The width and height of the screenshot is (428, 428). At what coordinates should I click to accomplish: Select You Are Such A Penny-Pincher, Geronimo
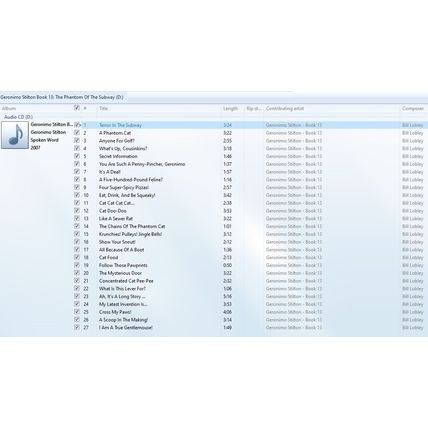pyautogui.click(x=142, y=164)
